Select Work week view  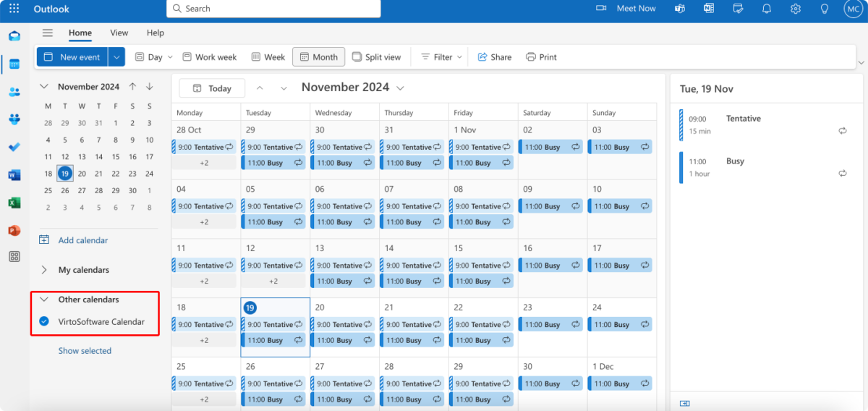point(209,57)
